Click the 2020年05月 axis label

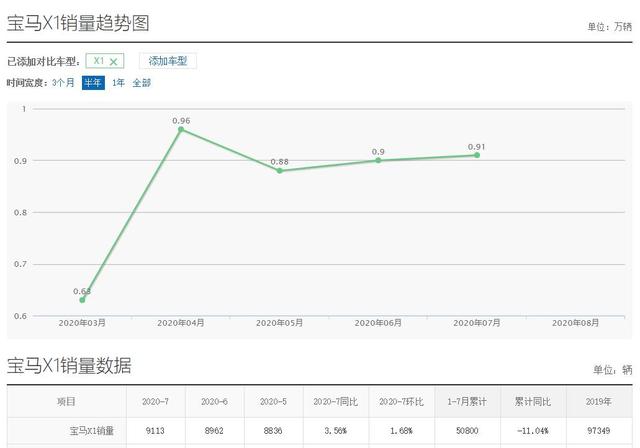pyautogui.click(x=280, y=323)
